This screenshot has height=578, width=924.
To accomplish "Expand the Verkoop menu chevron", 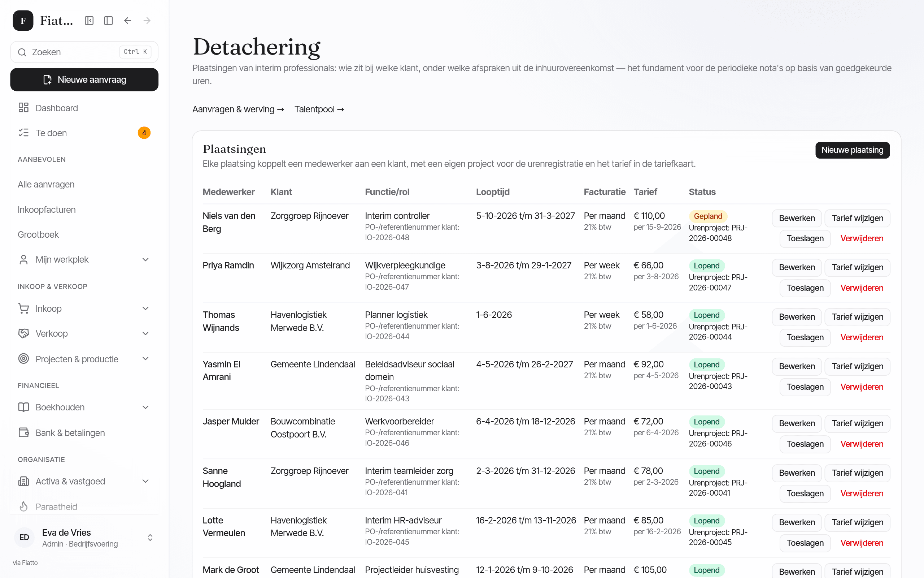I will pyautogui.click(x=145, y=333).
